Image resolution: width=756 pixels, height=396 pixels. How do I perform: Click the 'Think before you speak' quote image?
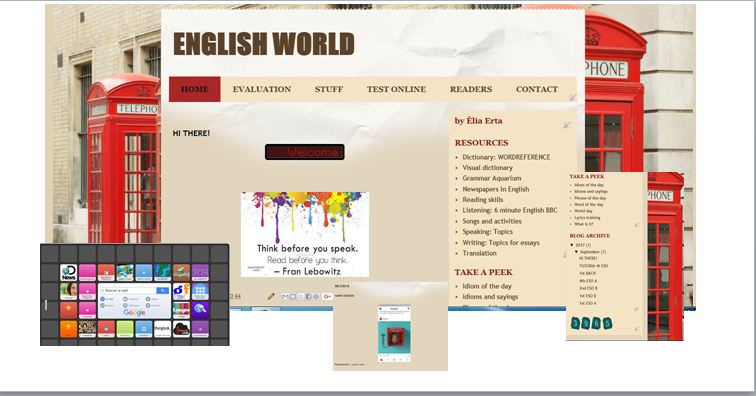[x=305, y=234]
